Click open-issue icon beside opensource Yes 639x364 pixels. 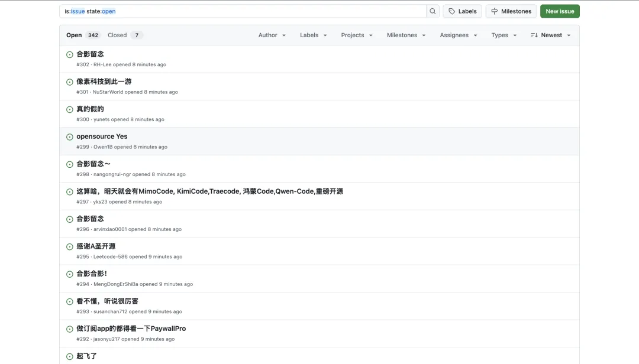(x=70, y=137)
